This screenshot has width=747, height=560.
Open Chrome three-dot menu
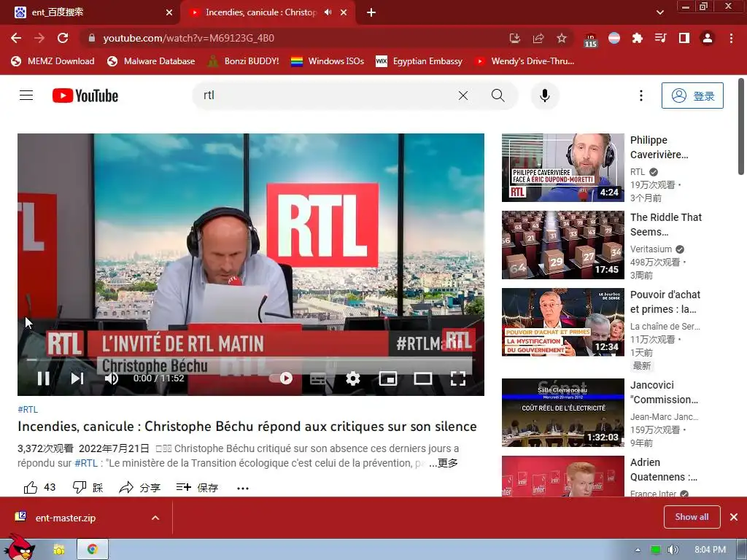coord(731,38)
